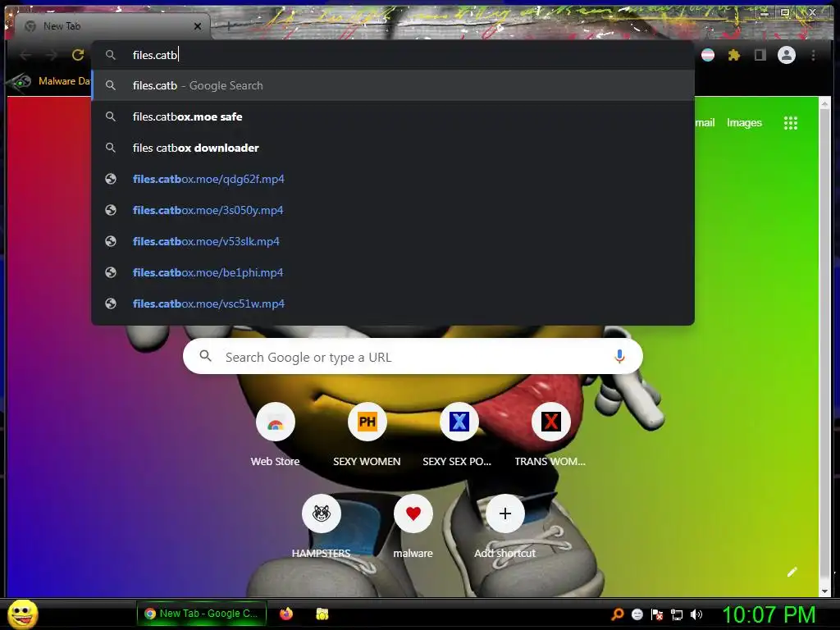The height and width of the screenshot is (630, 840).
Task: Click the Search Google or type a URL box
Action: click(x=413, y=356)
